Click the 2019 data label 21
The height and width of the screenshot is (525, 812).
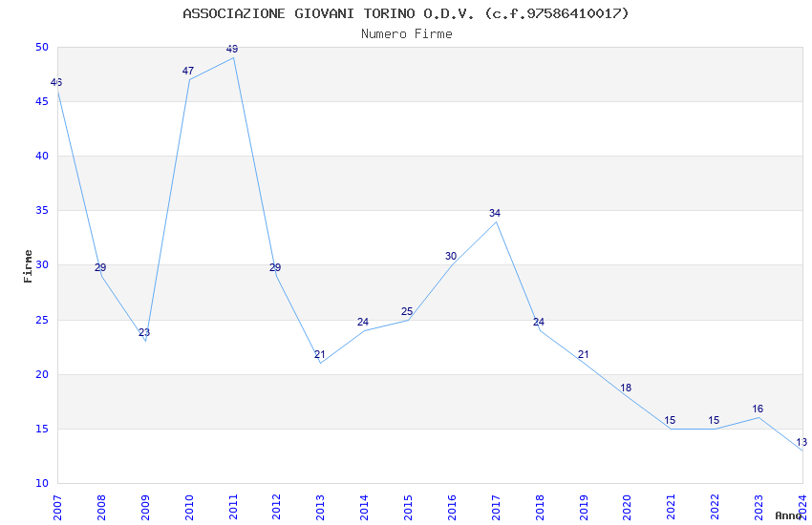[x=583, y=355]
